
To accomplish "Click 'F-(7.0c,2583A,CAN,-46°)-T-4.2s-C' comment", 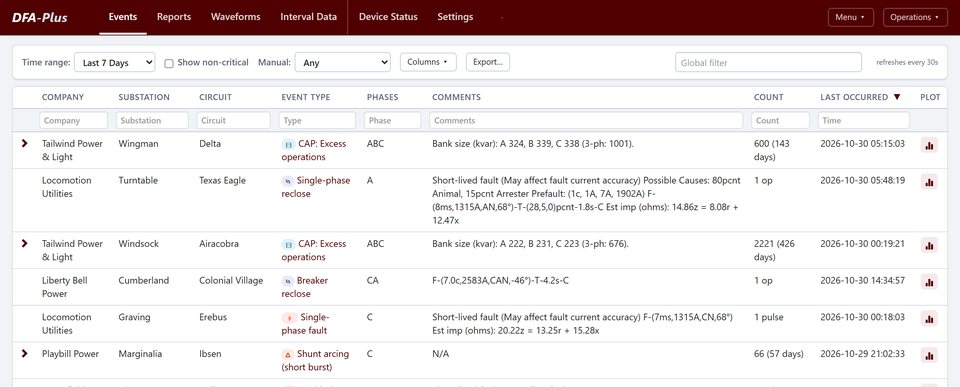I will point(501,280).
